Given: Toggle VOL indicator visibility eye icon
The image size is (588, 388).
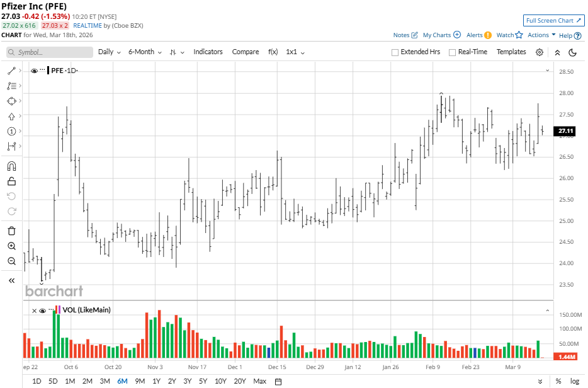Looking at the screenshot, I should (42, 311).
